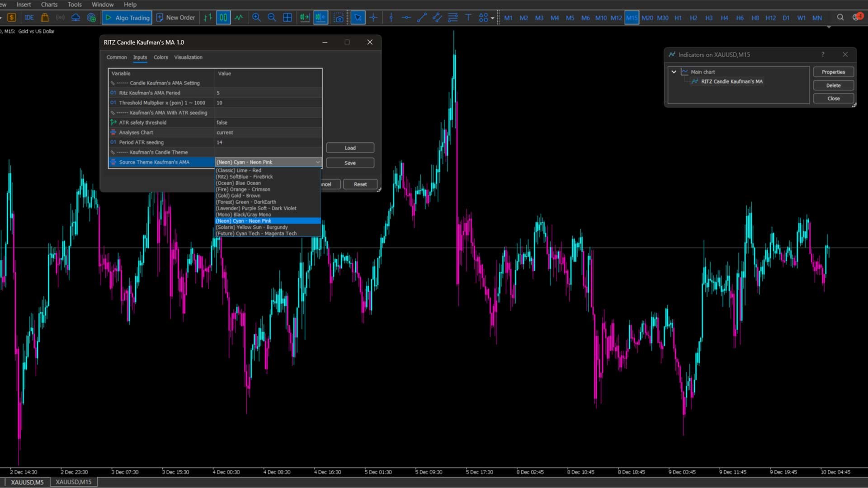Click the zoom out magnifier icon
The height and width of the screenshot is (488, 868).
272,18
